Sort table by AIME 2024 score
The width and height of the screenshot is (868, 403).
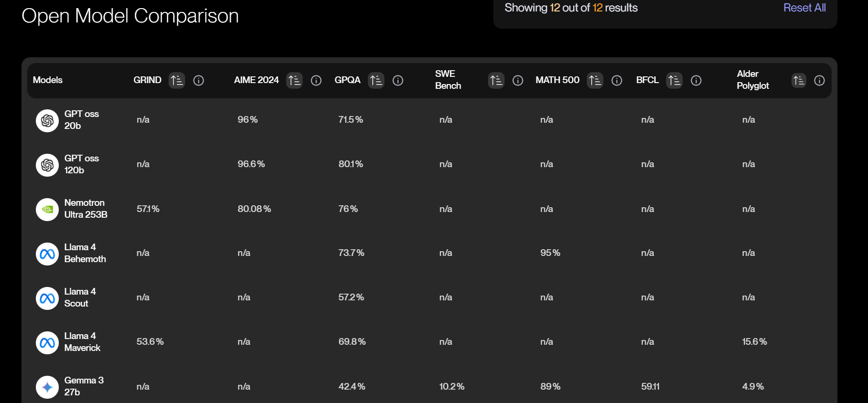click(294, 80)
